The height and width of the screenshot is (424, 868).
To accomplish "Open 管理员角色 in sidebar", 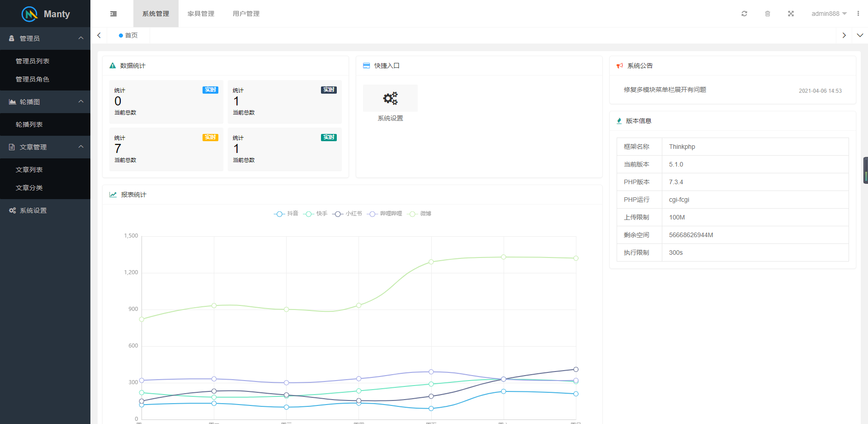I will (45, 79).
